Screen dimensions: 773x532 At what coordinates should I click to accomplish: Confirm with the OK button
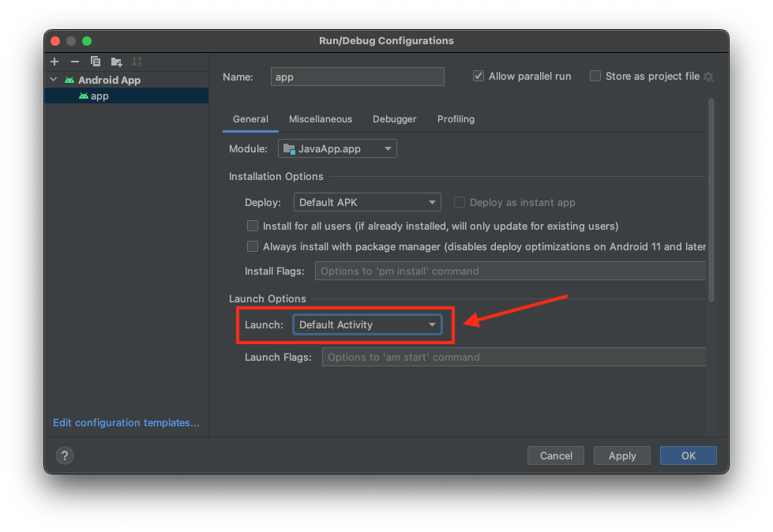pos(689,455)
